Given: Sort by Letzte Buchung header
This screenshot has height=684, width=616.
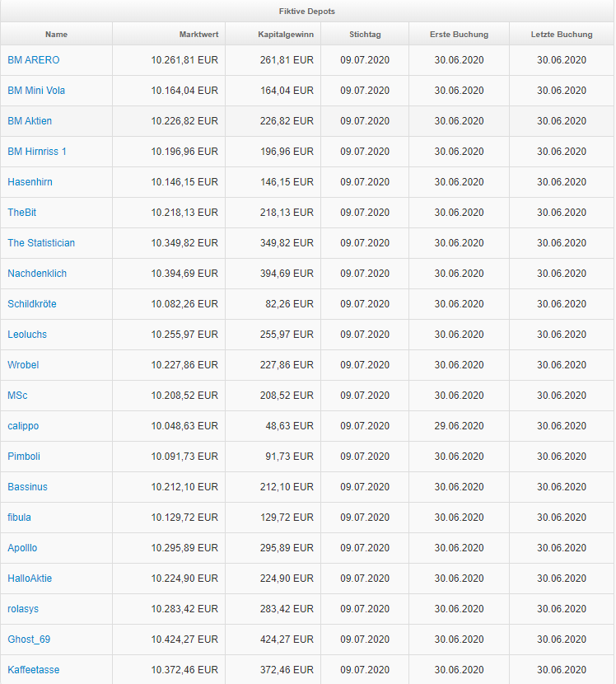Looking at the screenshot, I should click(562, 35).
